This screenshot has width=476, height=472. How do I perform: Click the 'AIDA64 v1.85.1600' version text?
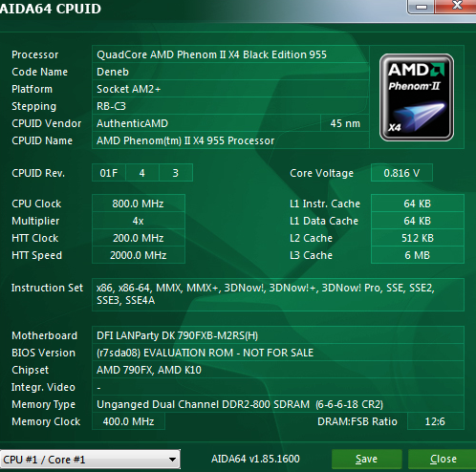point(255,459)
